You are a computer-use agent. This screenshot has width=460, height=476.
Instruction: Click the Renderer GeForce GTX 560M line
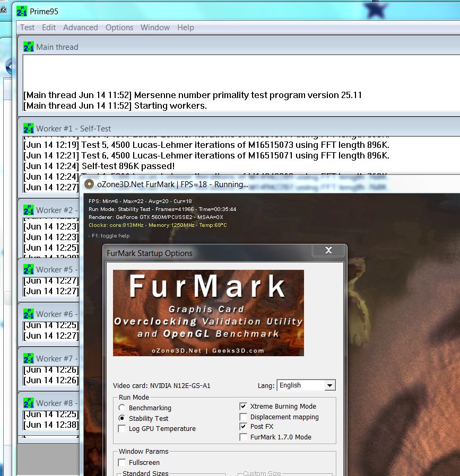(x=156, y=217)
